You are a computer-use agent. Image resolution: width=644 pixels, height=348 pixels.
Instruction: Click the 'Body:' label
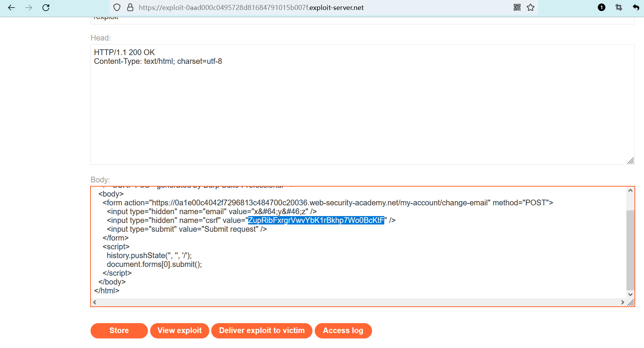click(x=100, y=180)
